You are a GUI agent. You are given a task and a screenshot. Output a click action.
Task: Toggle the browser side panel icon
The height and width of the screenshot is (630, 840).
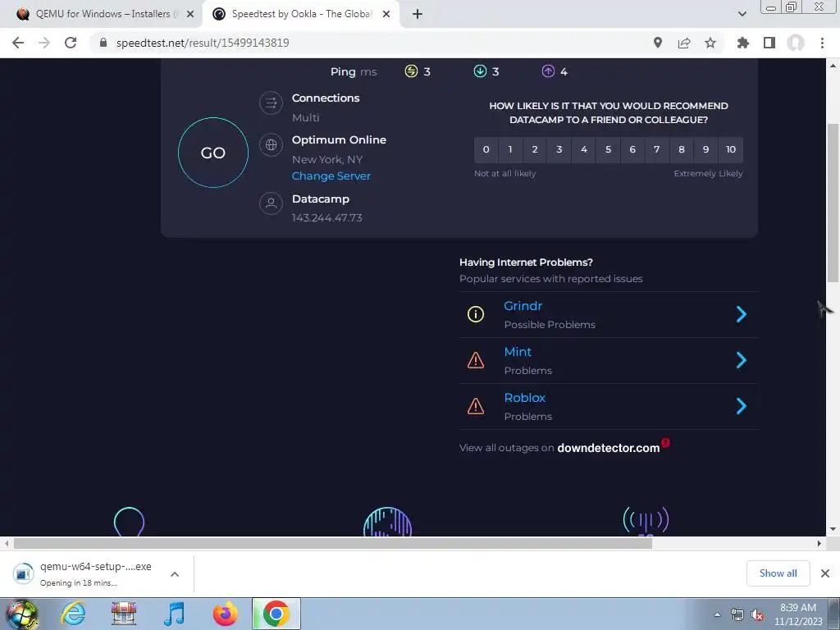769,43
